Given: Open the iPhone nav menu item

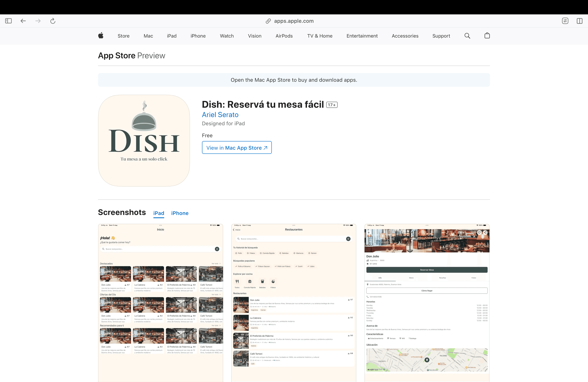Looking at the screenshot, I should [x=198, y=36].
